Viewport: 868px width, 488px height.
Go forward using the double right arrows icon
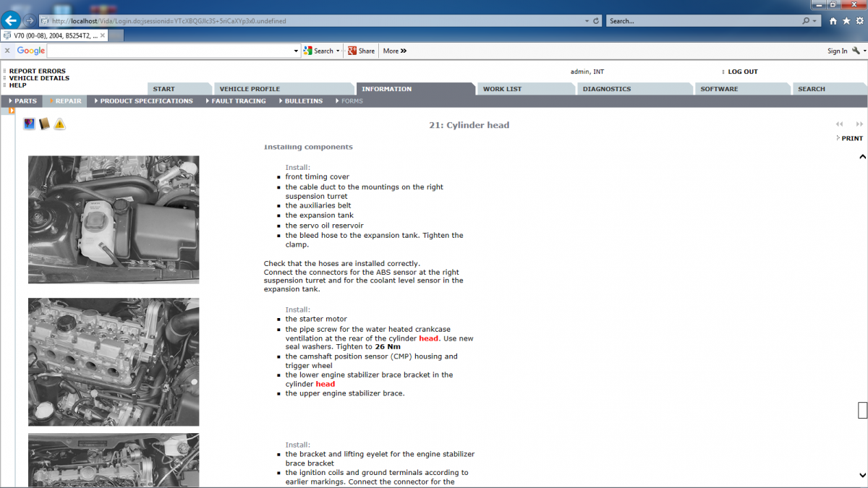click(x=859, y=124)
